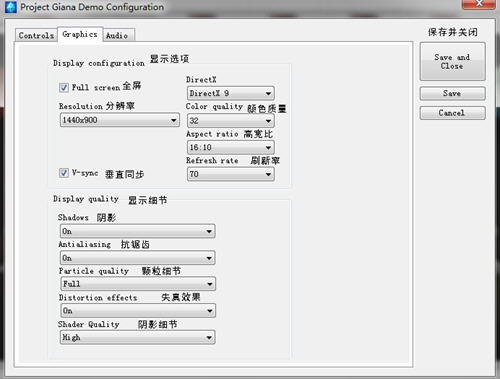Close the configuration window

479,4
